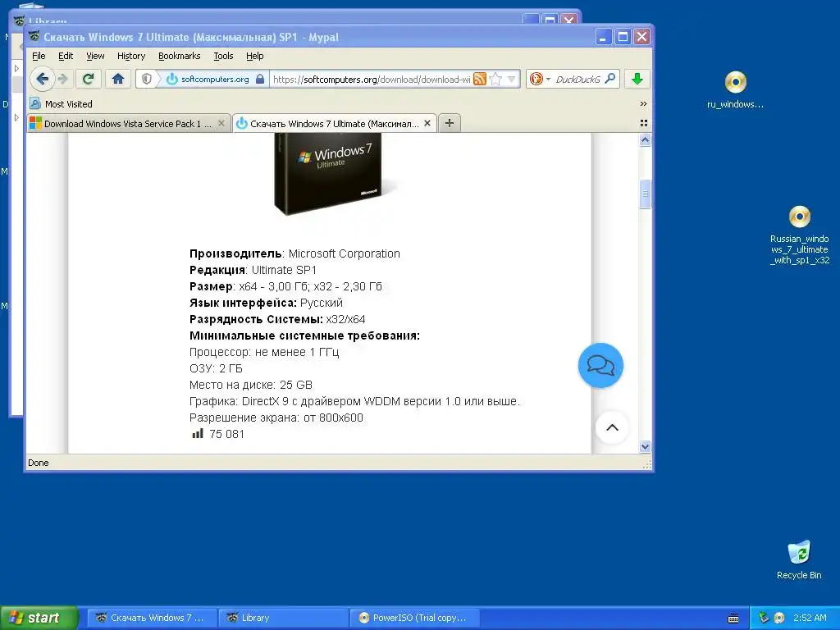Select the text Microsoft Corporation
The height and width of the screenshot is (630, 840).
[344, 253]
